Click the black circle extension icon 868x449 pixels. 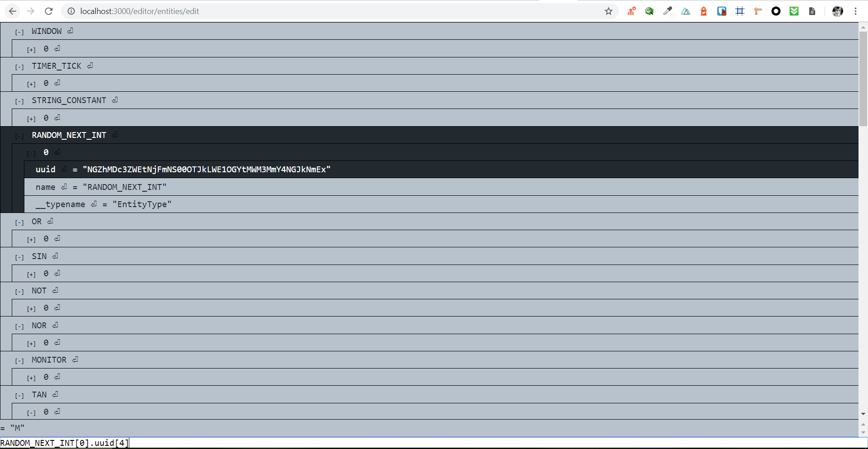pos(776,11)
